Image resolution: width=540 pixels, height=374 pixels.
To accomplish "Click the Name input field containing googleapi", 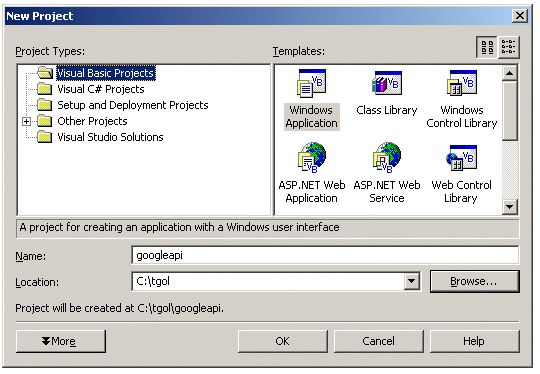I will tap(325, 255).
